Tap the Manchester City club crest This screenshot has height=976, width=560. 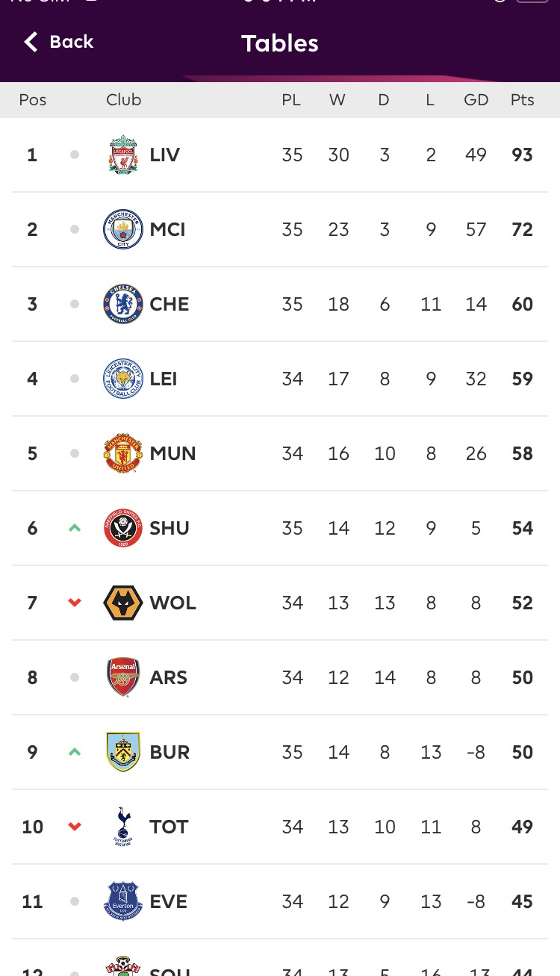pyautogui.click(x=123, y=229)
